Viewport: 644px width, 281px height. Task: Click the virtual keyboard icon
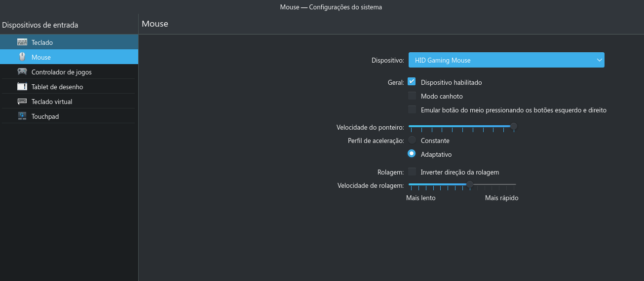pyautogui.click(x=22, y=102)
